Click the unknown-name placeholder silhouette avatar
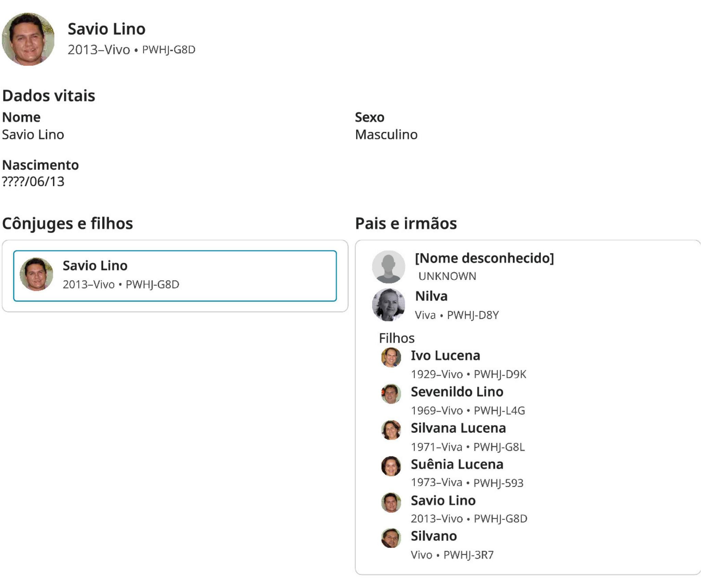Screen dimensions: 701x588 click(x=388, y=267)
